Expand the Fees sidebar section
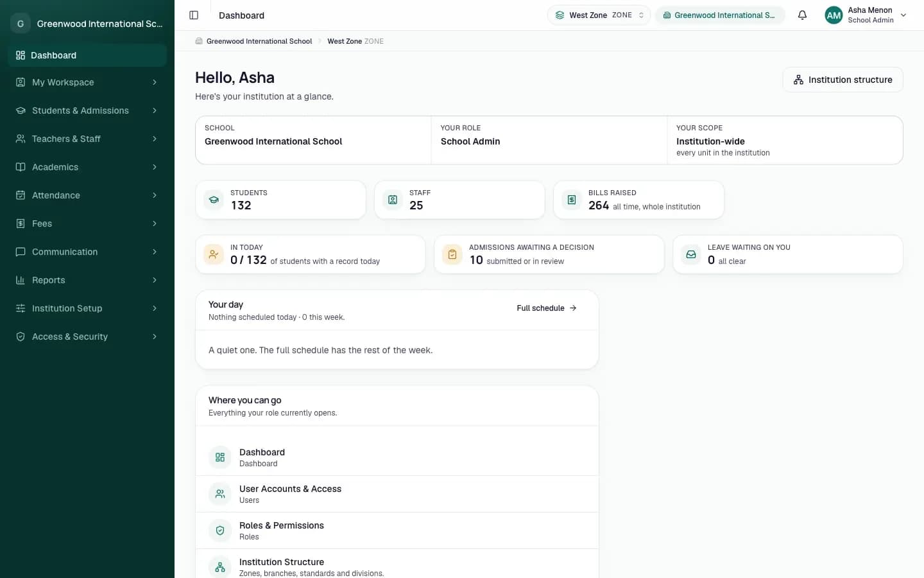This screenshot has width=924, height=578. click(87, 223)
